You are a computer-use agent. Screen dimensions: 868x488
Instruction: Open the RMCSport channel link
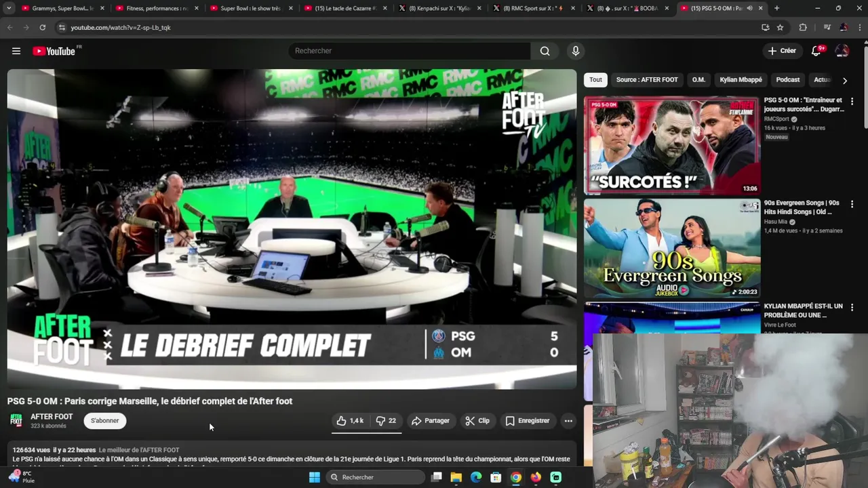point(776,119)
